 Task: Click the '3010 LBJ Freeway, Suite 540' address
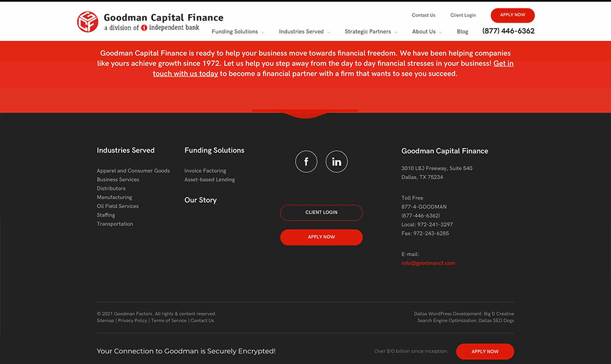point(437,169)
